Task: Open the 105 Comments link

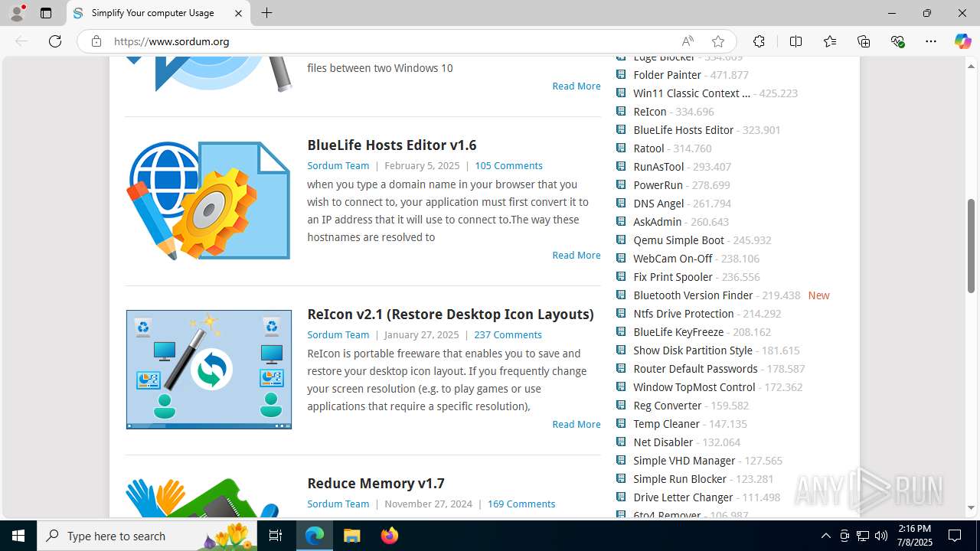Action: [508, 165]
